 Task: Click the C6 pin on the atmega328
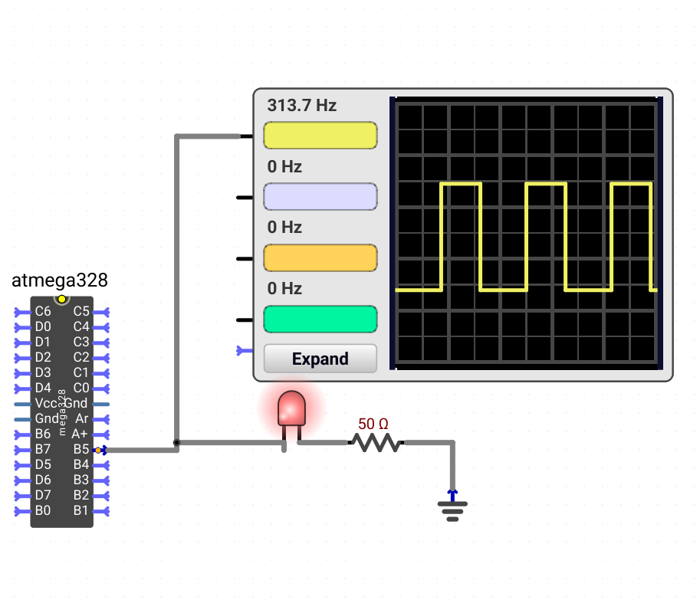(x=22, y=312)
